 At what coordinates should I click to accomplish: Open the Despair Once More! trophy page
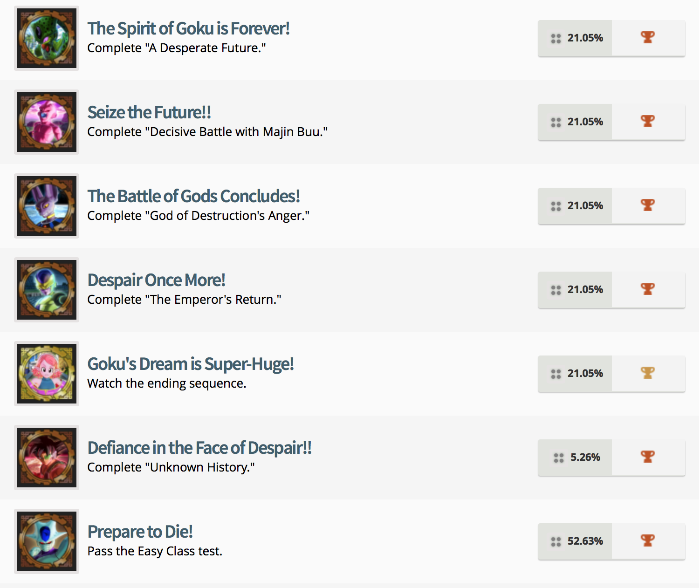coord(156,280)
